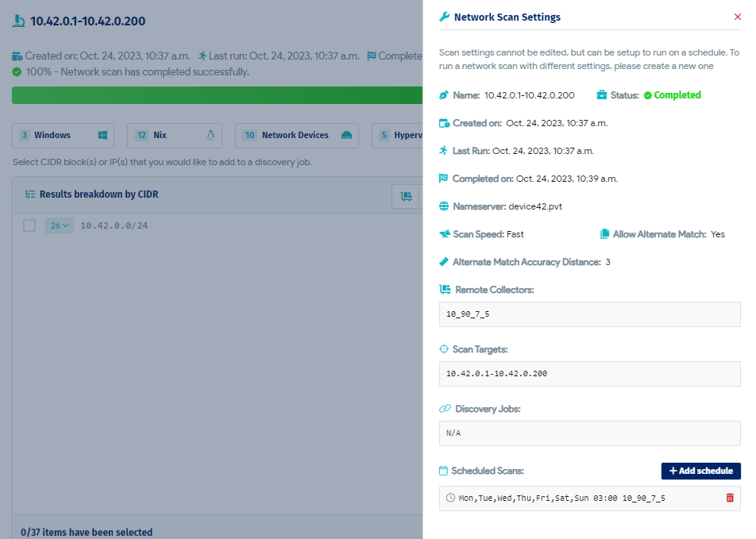The image size is (756, 539).
Task: Click the wrench icon beside Network Scan Settings
Action: (x=444, y=17)
